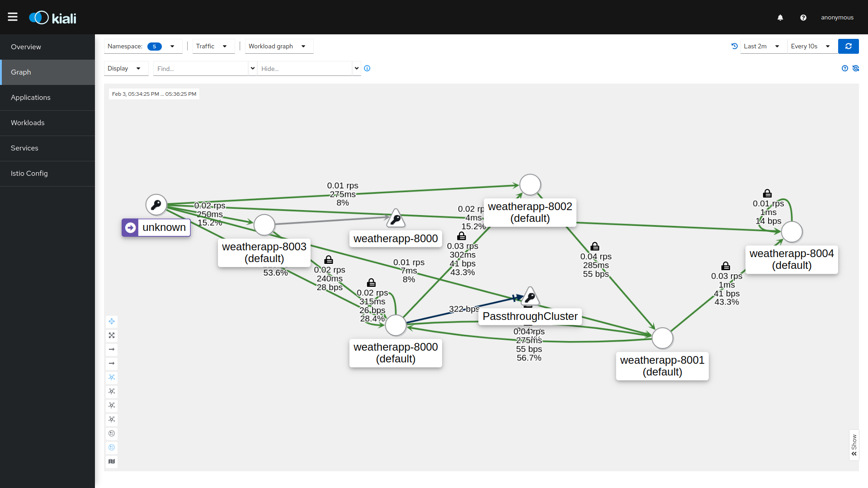Image resolution: width=868 pixels, height=488 pixels.
Task: Click the graph tour help icon
Action: (845, 68)
